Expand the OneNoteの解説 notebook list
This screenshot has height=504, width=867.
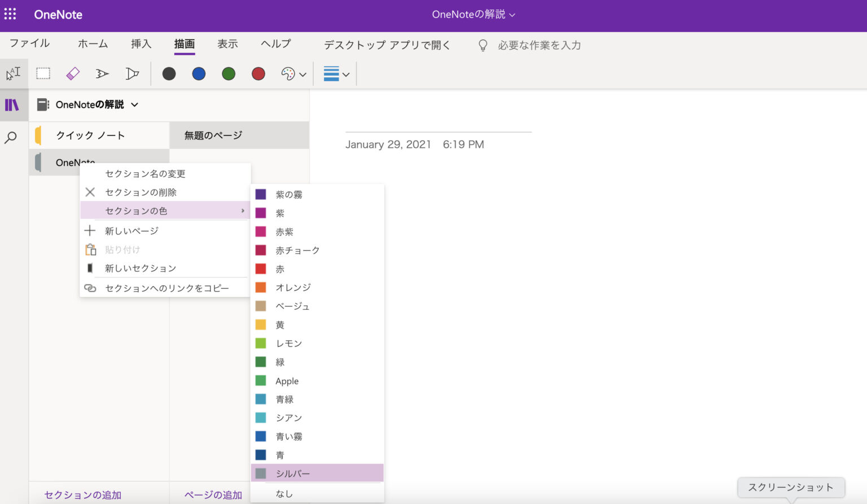pyautogui.click(x=135, y=104)
